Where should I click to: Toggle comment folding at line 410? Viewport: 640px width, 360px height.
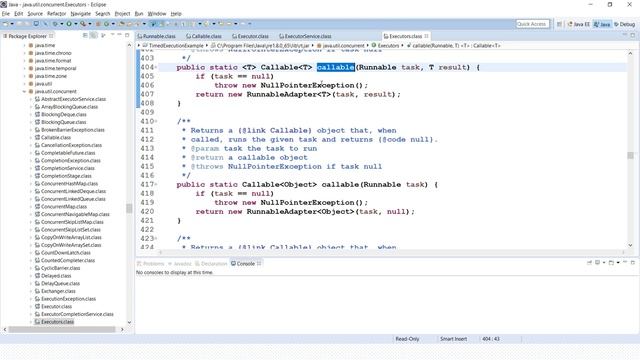coord(156,121)
